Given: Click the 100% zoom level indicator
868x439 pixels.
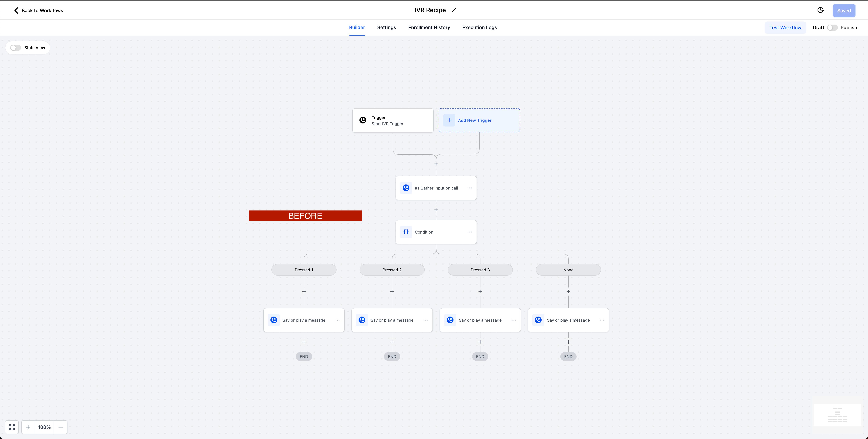Looking at the screenshot, I should (44, 427).
